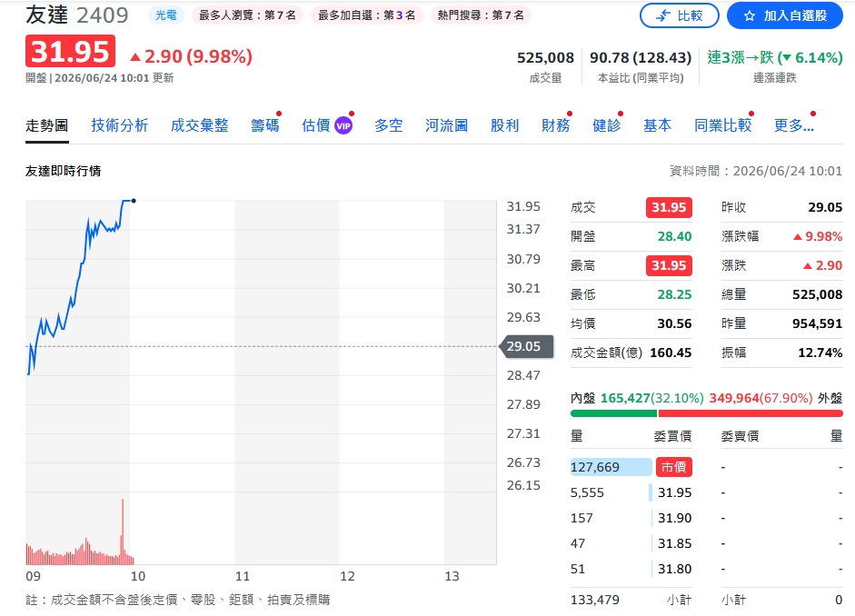Open the 財務 tab
The image size is (855, 616).
click(x=556, y=126)
